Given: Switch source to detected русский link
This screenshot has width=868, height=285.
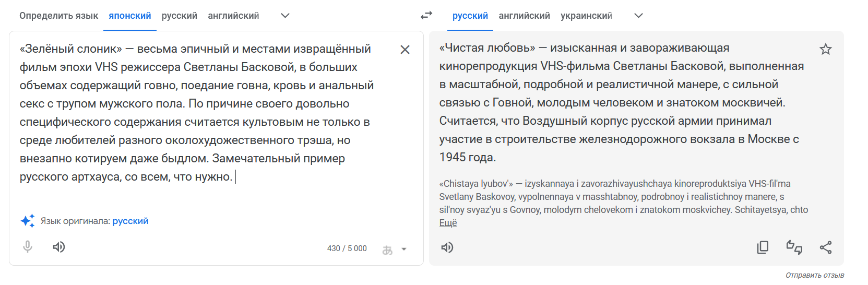Looking at the screenshot, I should point(130,221).
